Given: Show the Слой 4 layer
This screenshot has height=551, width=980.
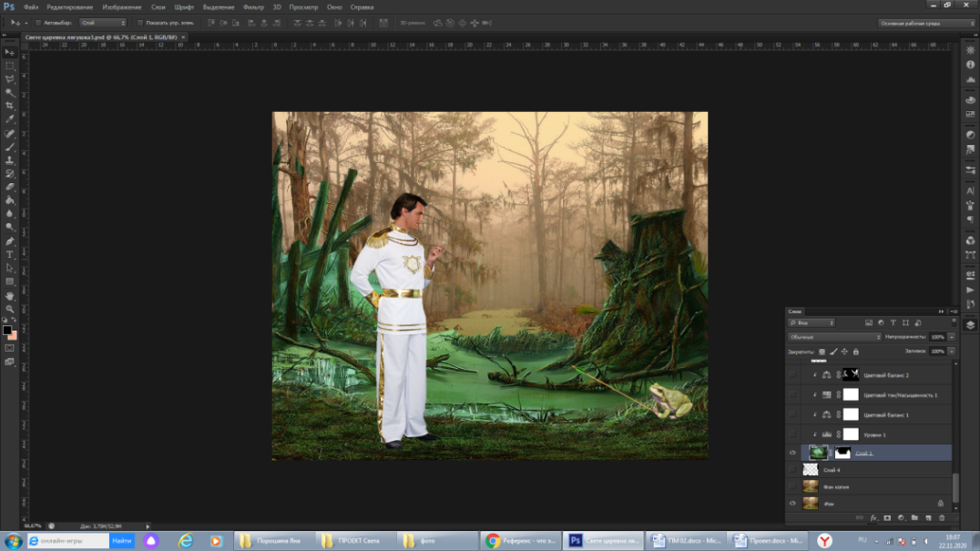Looking at the screenshot, I should pos(792,470).
